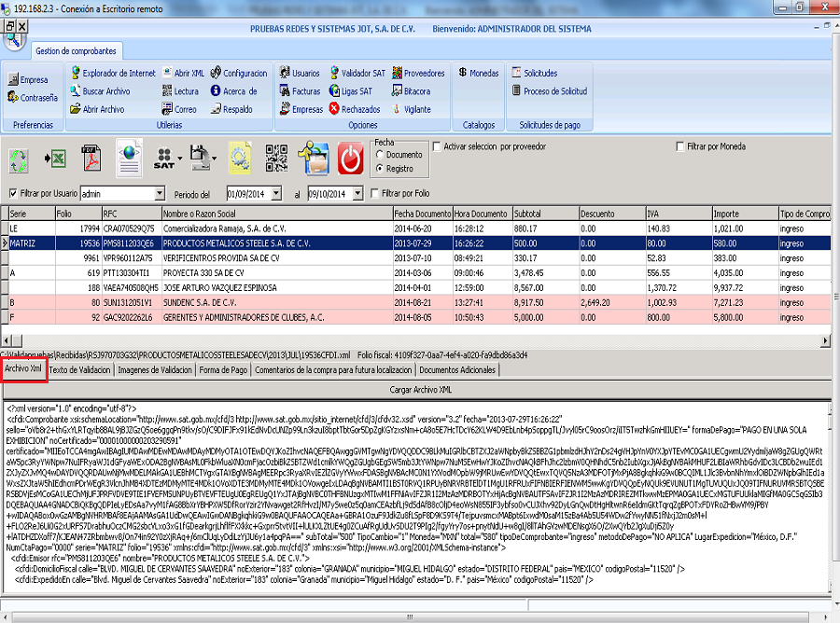Open the SAT icon dropdown arrow
Image resolution: width=840 pixels, height=623 pixels.
click(x=178, y=159)
